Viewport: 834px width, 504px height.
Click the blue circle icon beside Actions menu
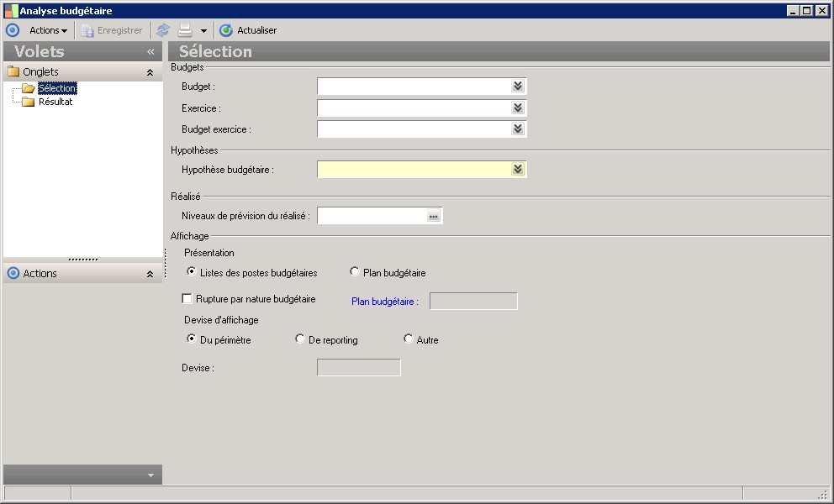13,30
